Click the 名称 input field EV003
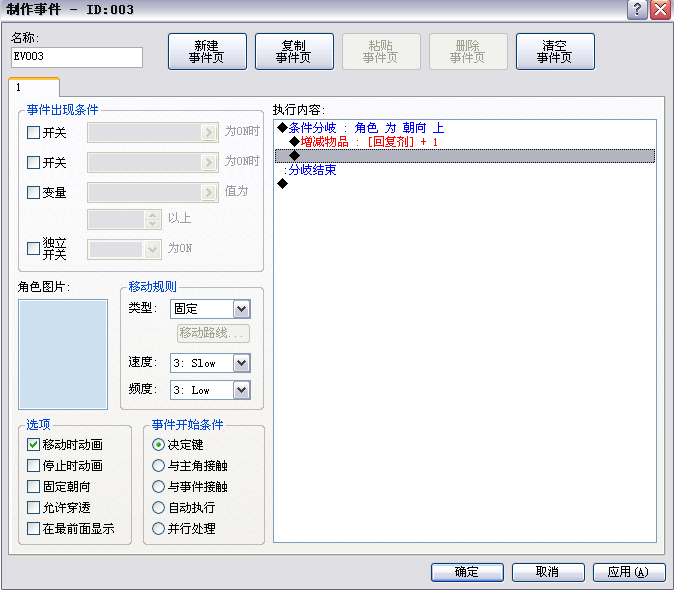Image resolution: width=674 pixels, height=590 pixels. coord(77,57)
